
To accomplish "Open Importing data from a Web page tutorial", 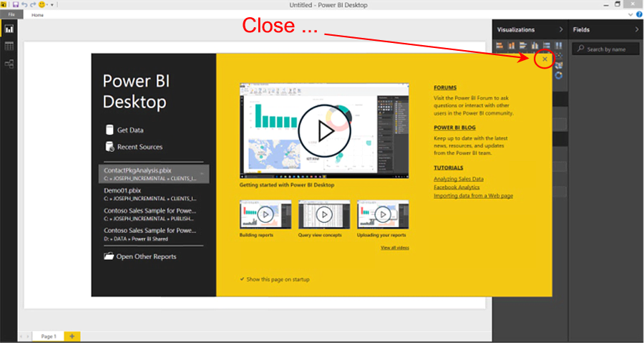I will coord(473,195).
